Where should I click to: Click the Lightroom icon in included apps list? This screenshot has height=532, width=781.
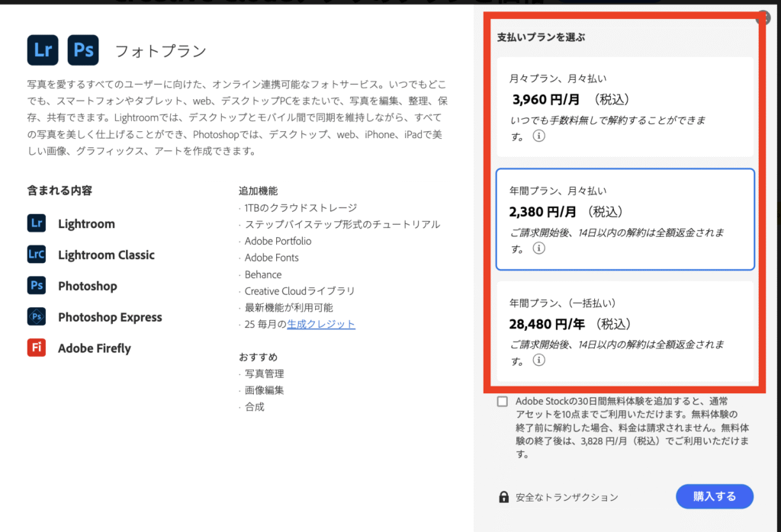point(36,223)
